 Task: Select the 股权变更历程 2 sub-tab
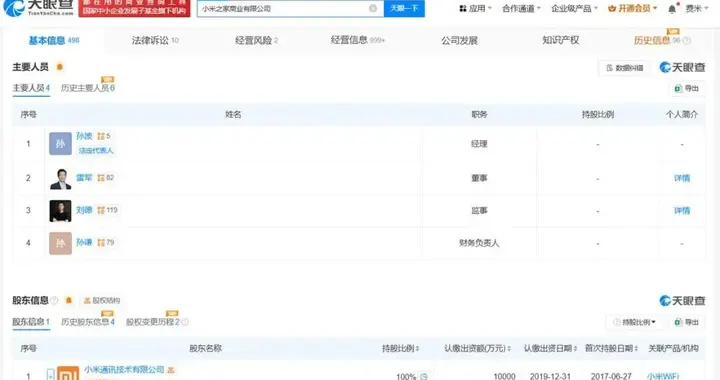pyautogui.click(x=153, y=322)
